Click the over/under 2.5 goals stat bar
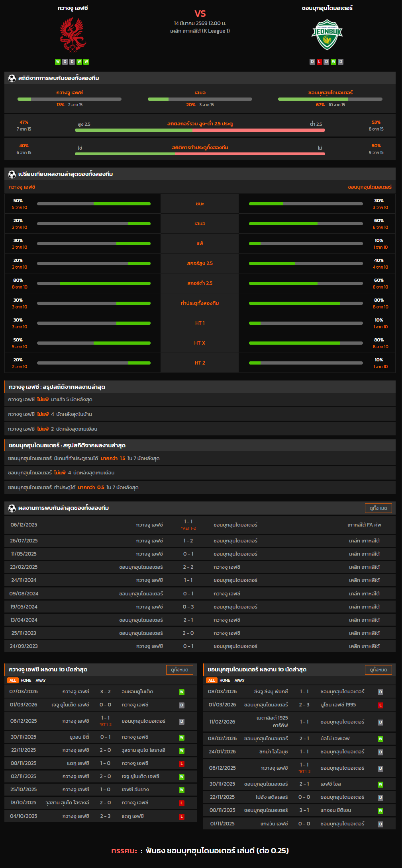Viewport: 402px width, 868px height. [200, 130]
